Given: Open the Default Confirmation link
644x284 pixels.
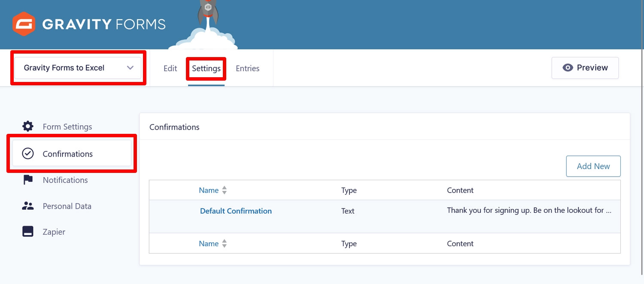Looking at the screenshot, I should coord(236,211).
